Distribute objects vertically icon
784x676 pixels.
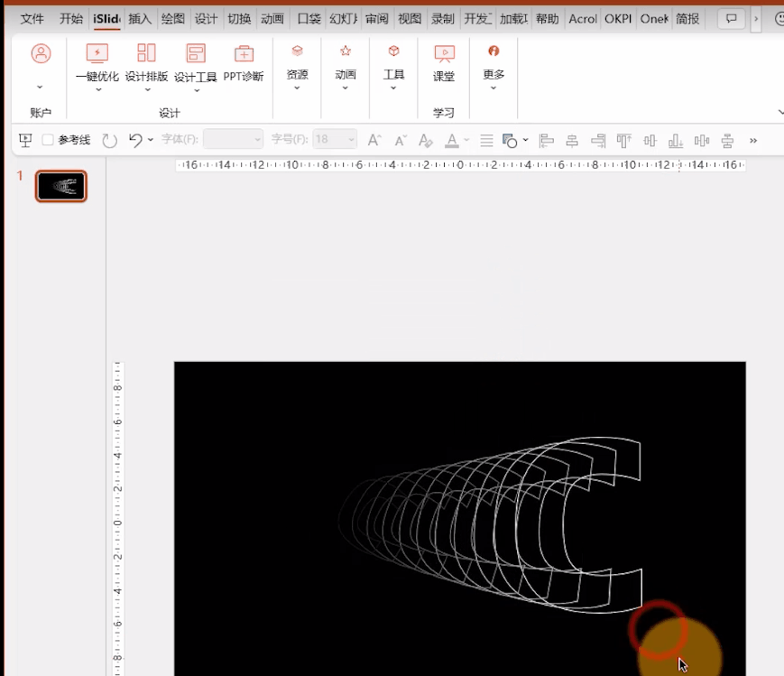tap(727, 141)
